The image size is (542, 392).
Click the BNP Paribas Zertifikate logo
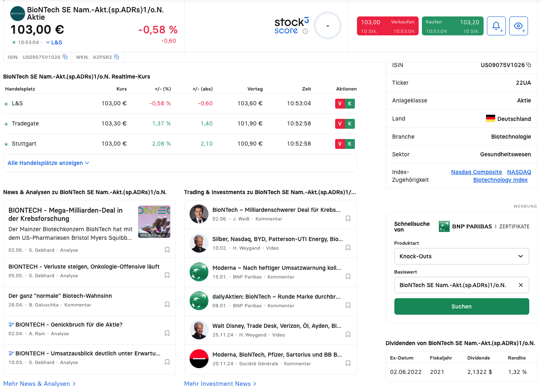[x=484, y=226]
